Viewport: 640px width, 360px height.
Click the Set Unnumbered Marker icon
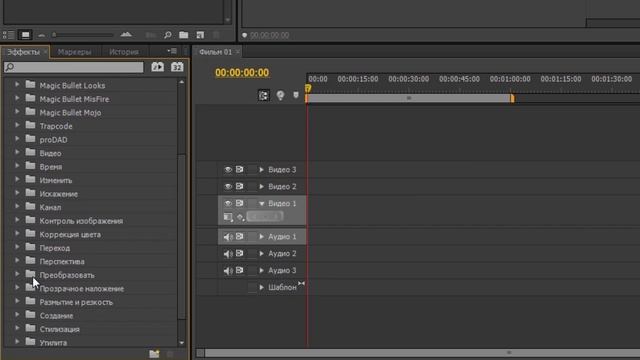296,96
